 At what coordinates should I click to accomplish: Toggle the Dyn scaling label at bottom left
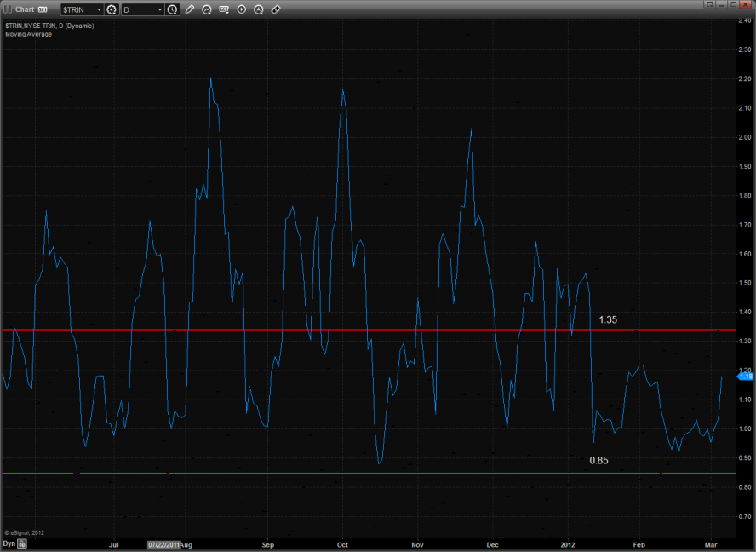9,543
